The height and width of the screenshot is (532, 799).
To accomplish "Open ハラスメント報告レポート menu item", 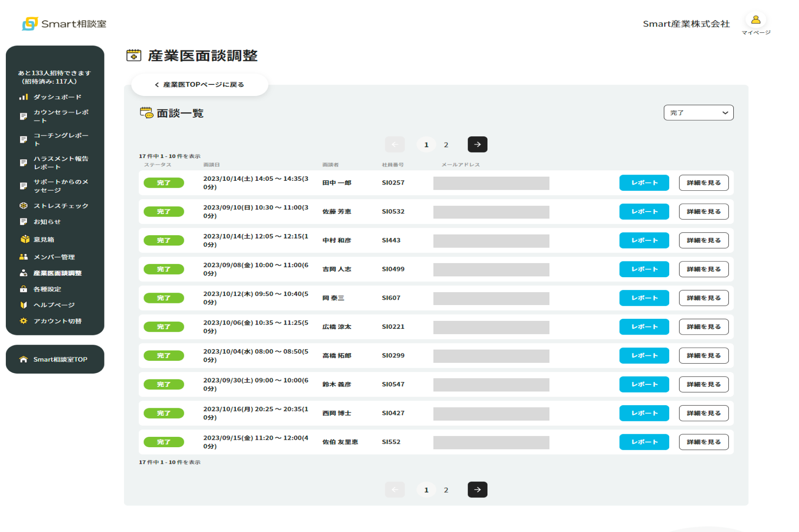I will [x=61, y=163].
